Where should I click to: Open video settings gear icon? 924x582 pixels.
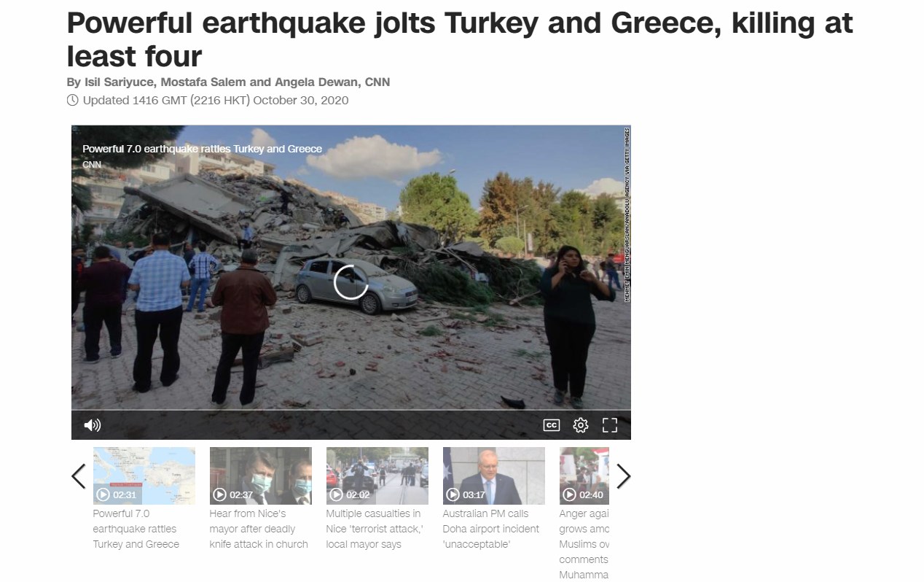point(581,425)
